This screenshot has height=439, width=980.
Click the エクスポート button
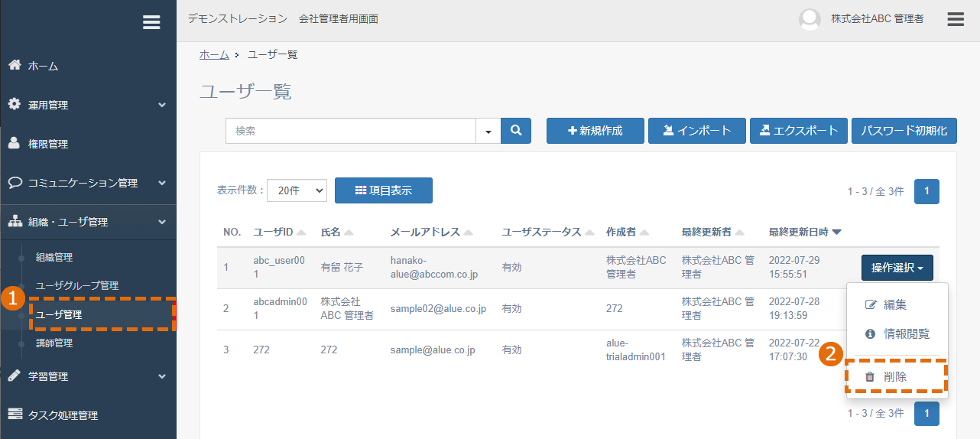tap(798, 131)
